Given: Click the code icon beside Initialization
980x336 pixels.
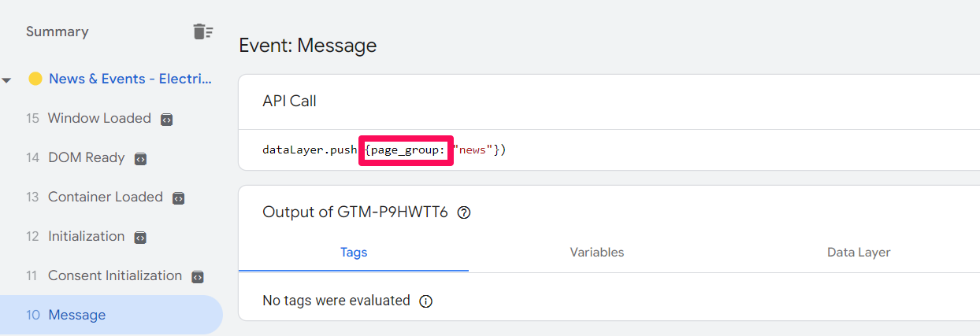Looking at the screenshot, I should [140, 238].
